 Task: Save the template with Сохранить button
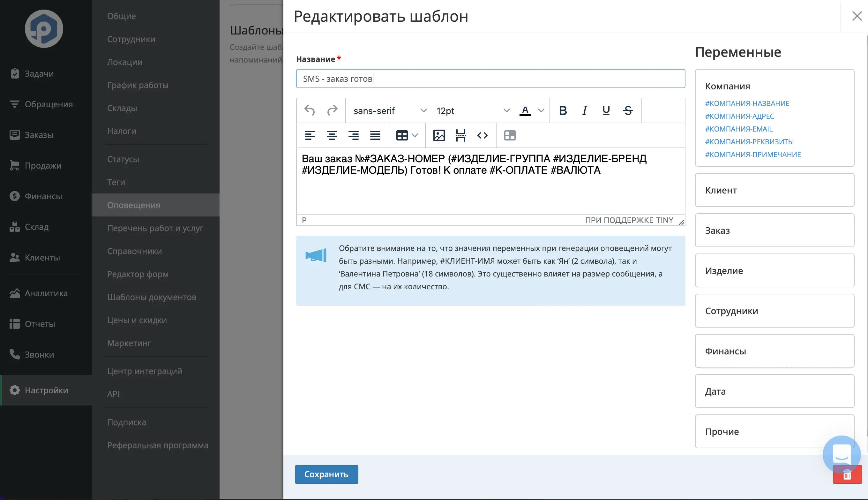click(326, 474)
